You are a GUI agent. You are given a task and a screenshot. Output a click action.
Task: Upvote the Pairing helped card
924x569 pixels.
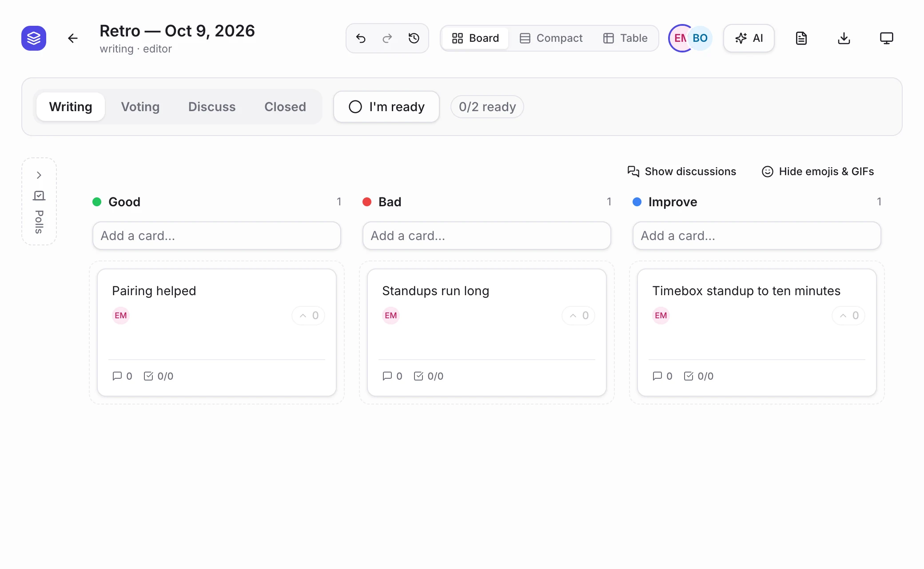click(x=308, y=316)
